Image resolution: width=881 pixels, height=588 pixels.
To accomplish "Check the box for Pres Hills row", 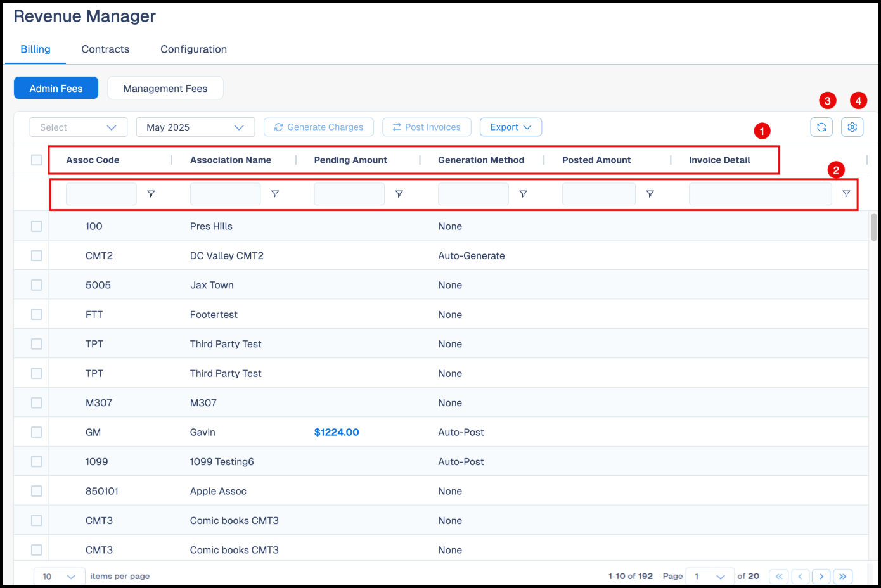I will (37, 226).
